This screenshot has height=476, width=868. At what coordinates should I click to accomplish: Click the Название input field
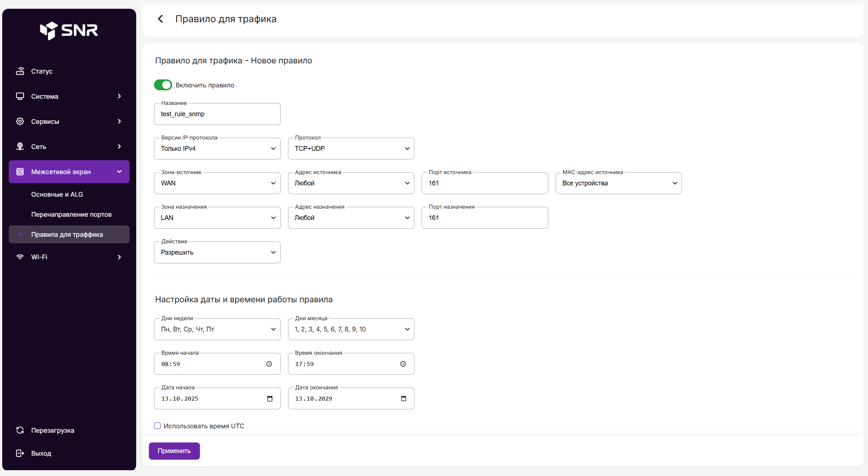(x=217, y=114)
